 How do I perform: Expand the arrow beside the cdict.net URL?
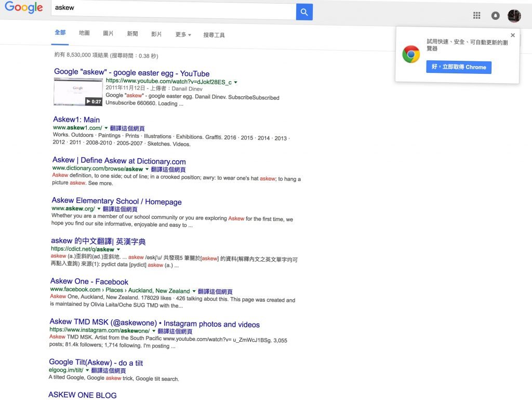click(x=118, y=249)
